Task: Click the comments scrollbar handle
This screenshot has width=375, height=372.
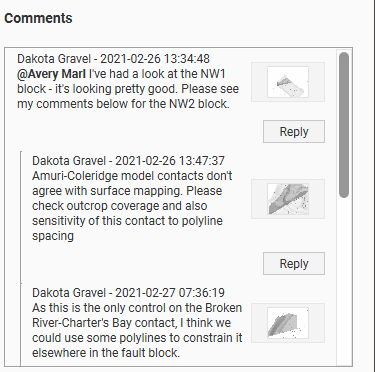Action: pos(344,125)
